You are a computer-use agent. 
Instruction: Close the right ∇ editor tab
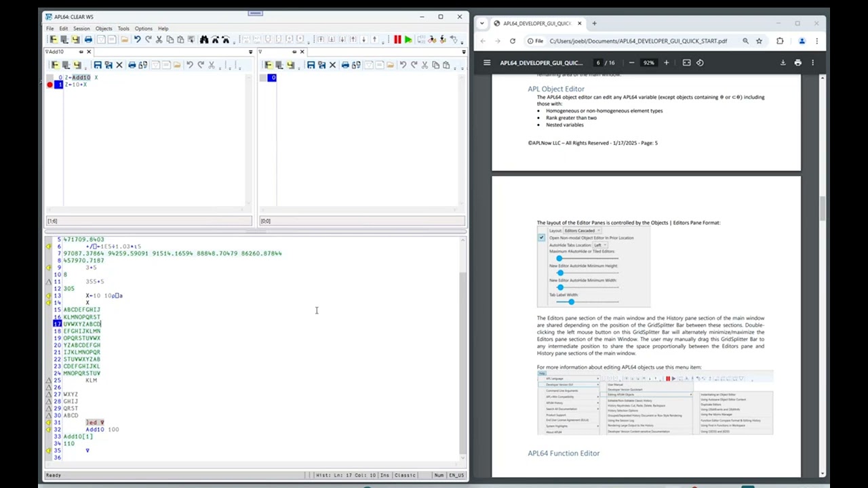(x=302, y=52)
